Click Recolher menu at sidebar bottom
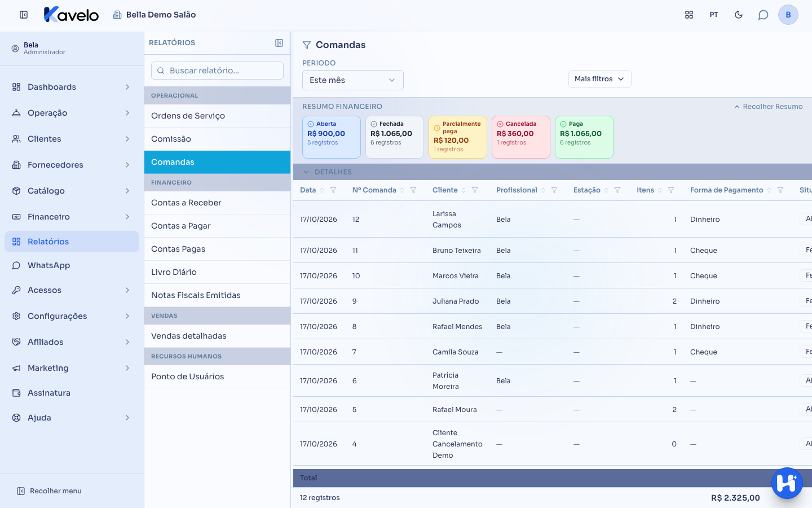The width and height of the screenshot is (812, 508). coord(49,491)
